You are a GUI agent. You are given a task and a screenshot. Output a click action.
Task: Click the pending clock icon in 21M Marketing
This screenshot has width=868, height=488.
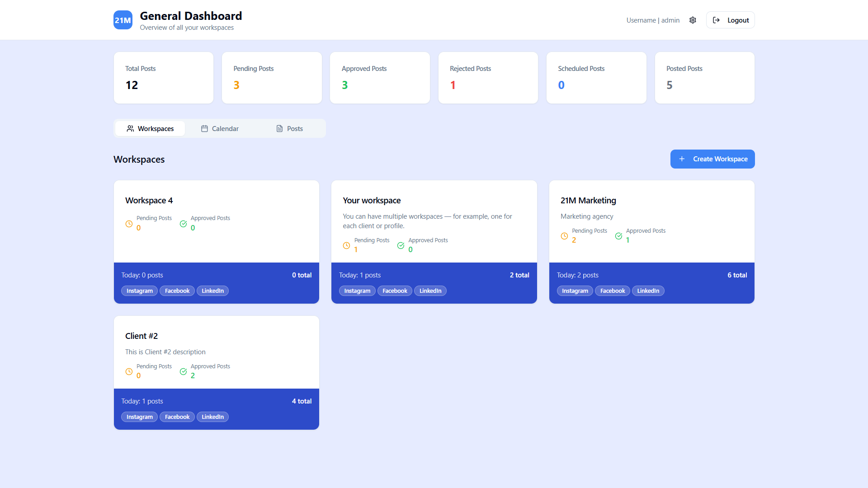pyautogui.click(x=564, y=236)
